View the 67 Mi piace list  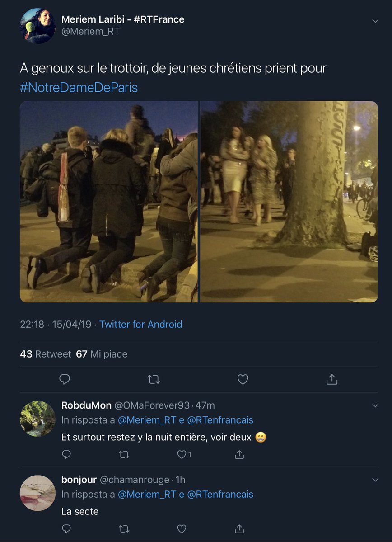102,354
